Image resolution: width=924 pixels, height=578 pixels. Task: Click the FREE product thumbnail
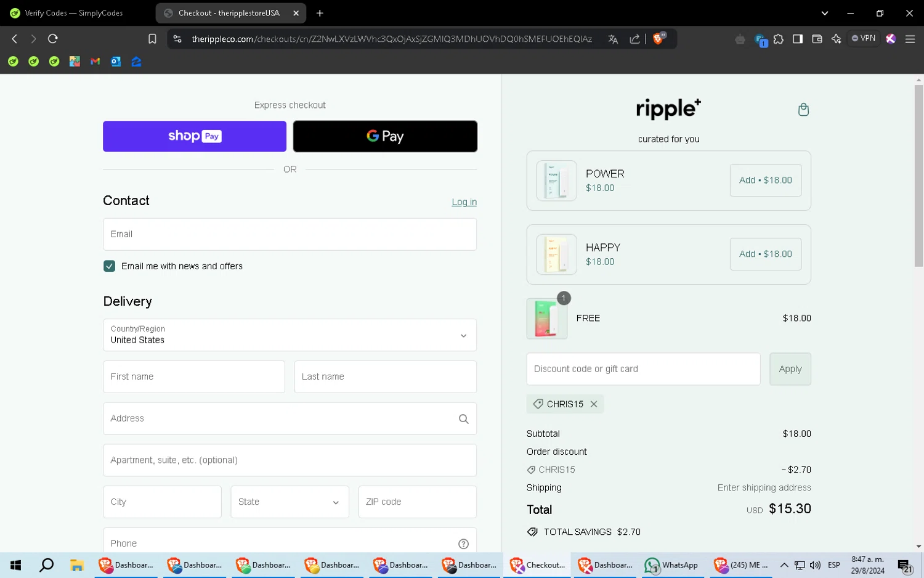tap(547, 319)
